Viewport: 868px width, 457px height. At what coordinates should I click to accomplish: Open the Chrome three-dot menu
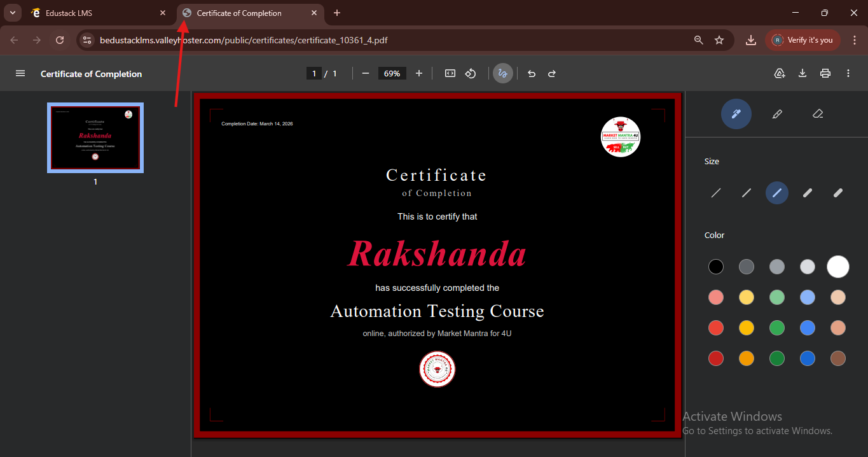pos(855,40)
